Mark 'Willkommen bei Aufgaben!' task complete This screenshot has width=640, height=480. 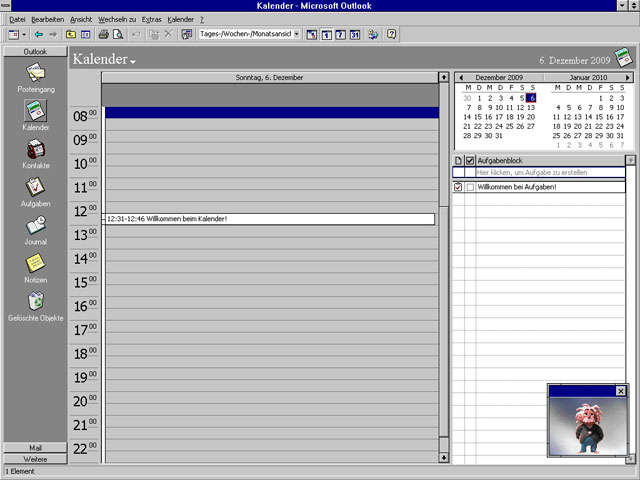click(470, 187)
